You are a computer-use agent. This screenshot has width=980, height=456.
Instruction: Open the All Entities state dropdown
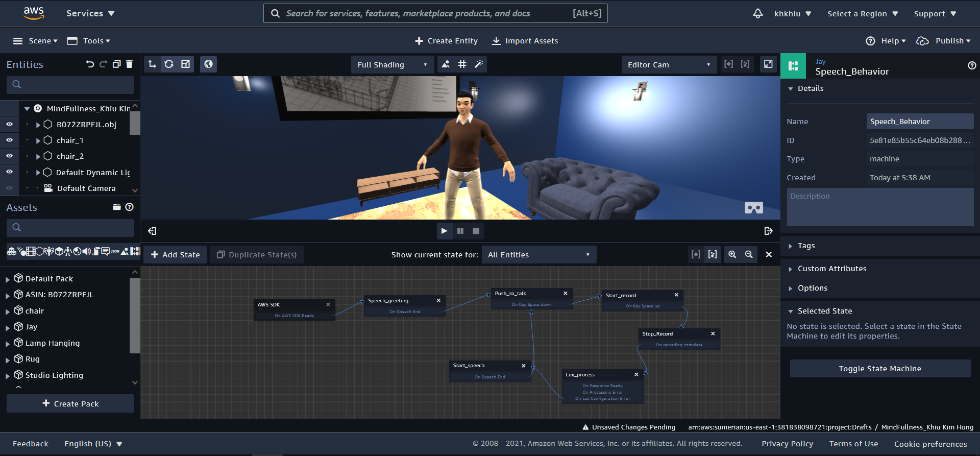[x=539, y=255]
